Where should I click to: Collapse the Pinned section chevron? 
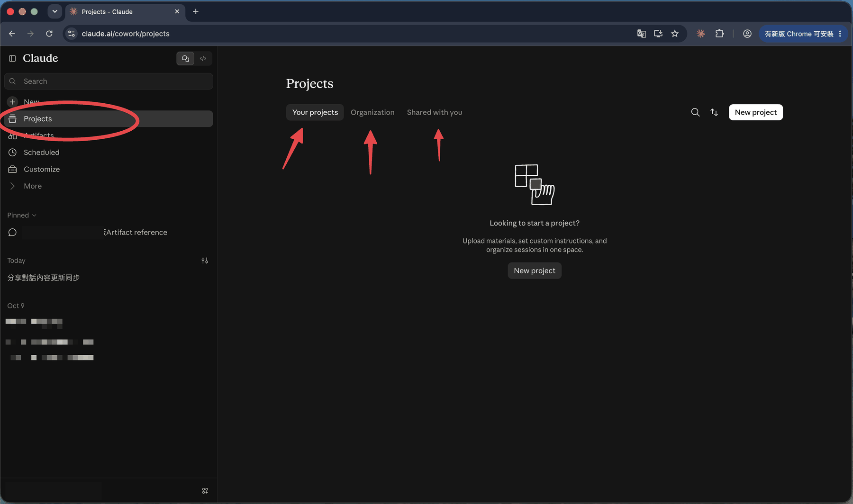[x=34, y=216]
